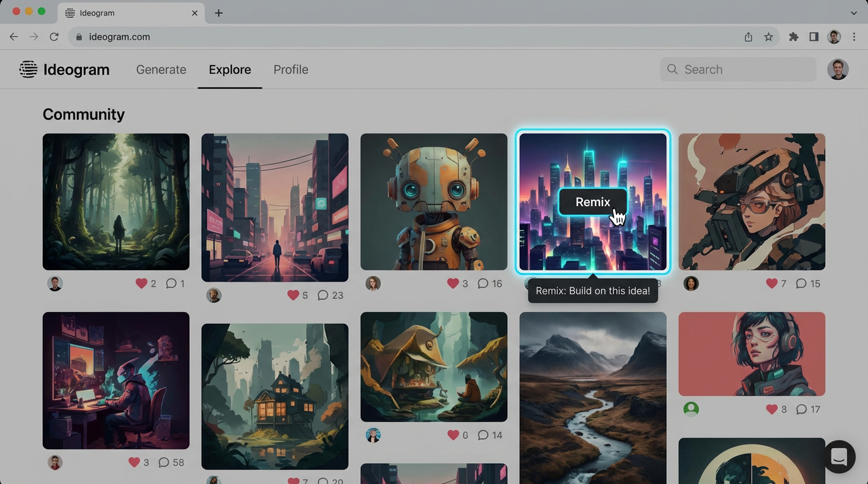Go back with the browser back arrow
This screenshot has width=868, height=484.
click(14, 37)
